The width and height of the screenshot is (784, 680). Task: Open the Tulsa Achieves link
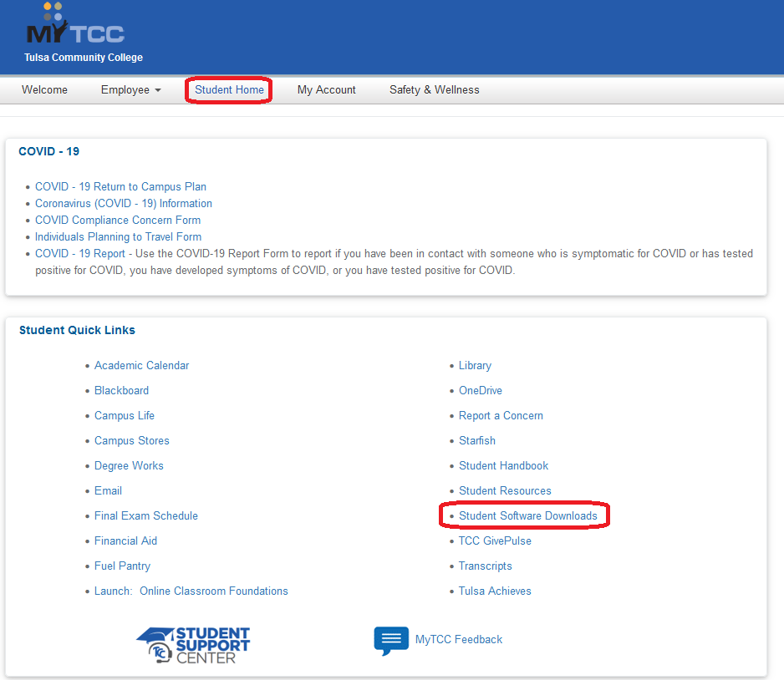click(x=495, y=591)
